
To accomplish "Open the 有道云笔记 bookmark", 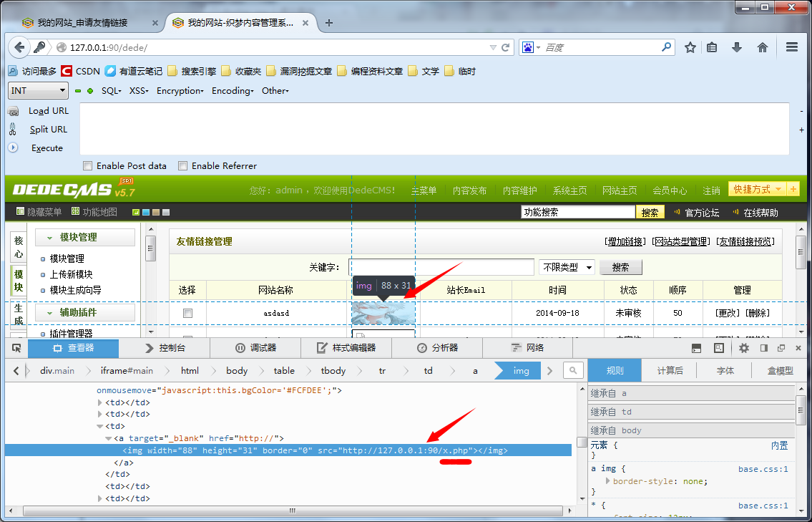I will pyautogui.click(x=134, y=71).
